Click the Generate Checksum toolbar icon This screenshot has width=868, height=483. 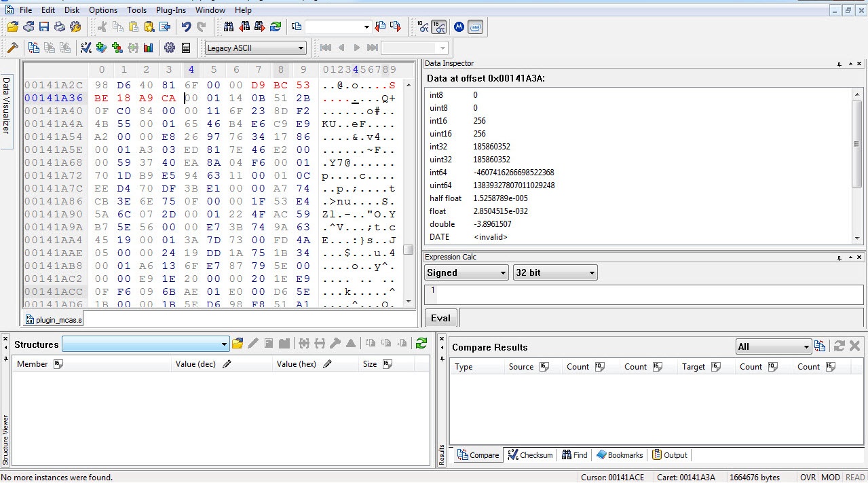(86, 48)
